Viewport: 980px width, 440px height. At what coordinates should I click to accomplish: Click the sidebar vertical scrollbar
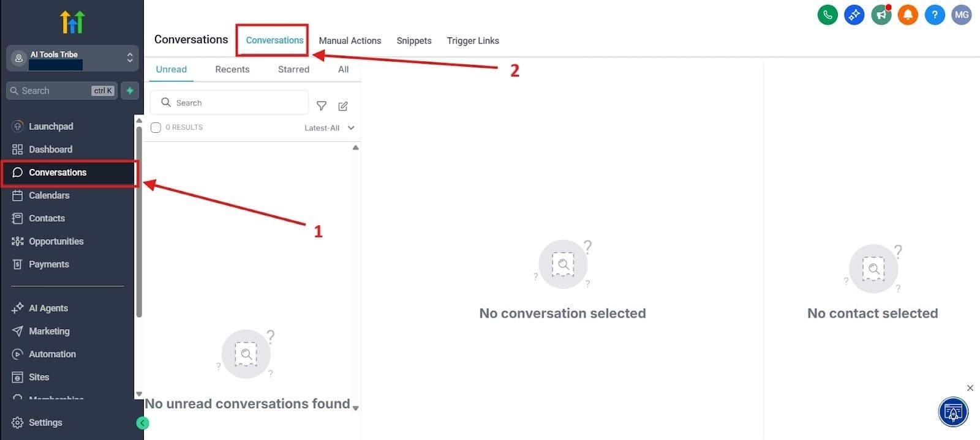[x=139, y=220]
